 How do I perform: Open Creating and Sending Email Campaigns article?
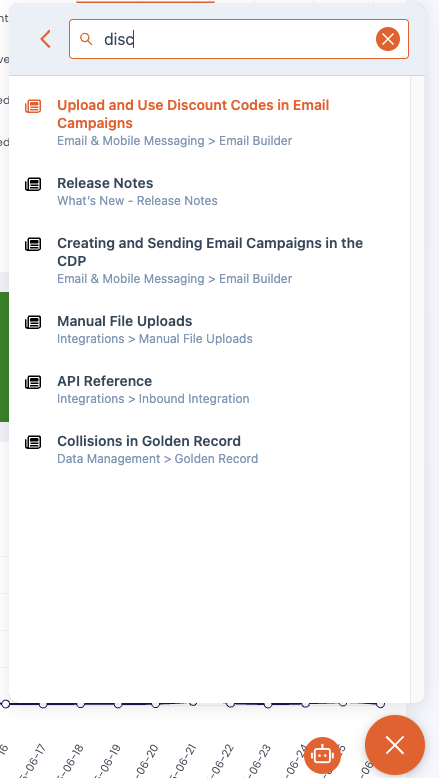tap(210, 252)
